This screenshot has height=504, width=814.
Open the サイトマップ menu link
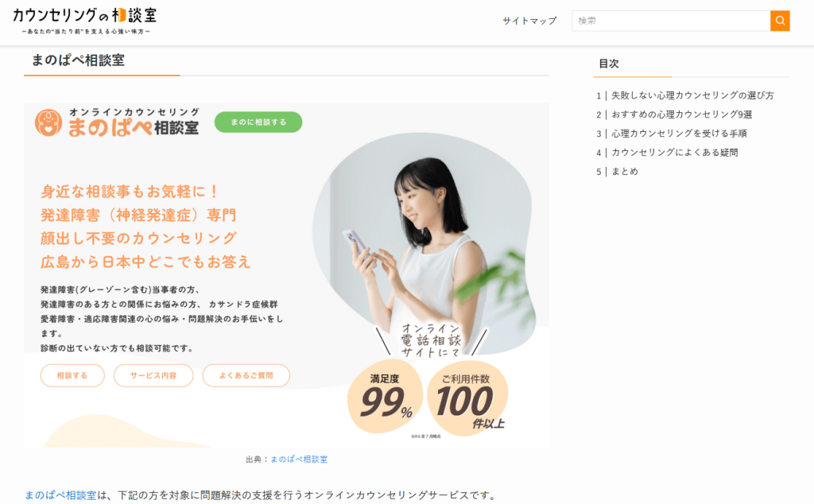pos(529,21)
